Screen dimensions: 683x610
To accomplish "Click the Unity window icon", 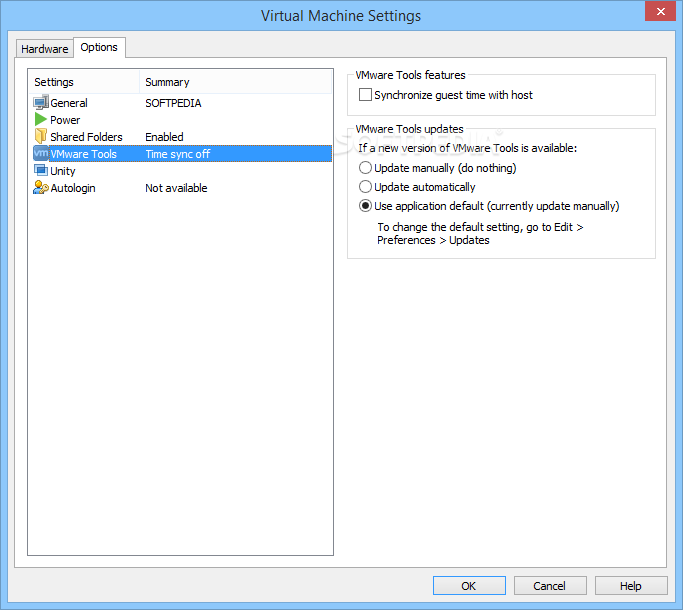I will click(x=41, y=170).
